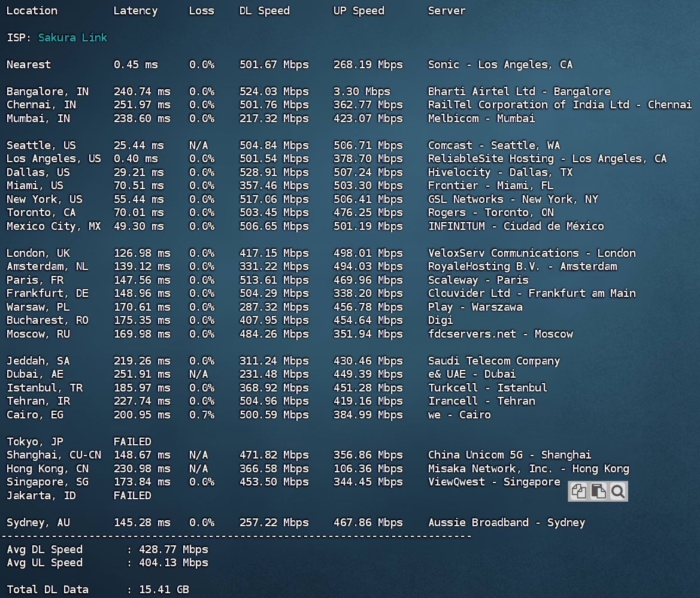This screenshot has height=598, width=700.
Task: Click 'Play - Warszawa' server
Action: click(475, 307)
